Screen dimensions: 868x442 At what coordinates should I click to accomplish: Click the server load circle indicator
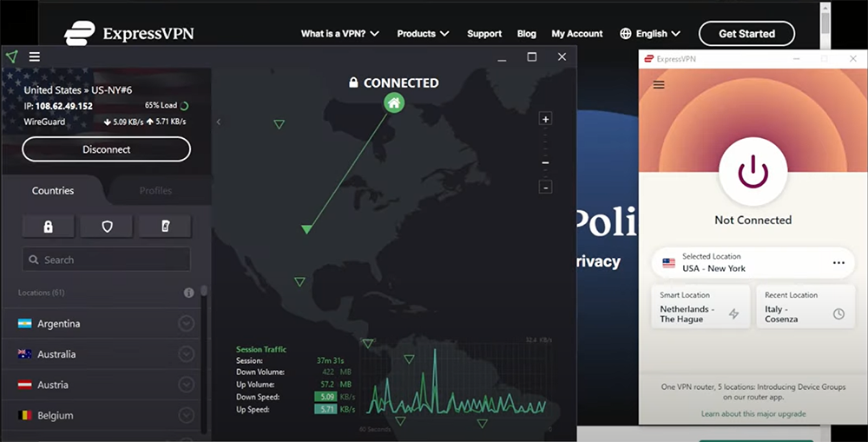[184, 106]
